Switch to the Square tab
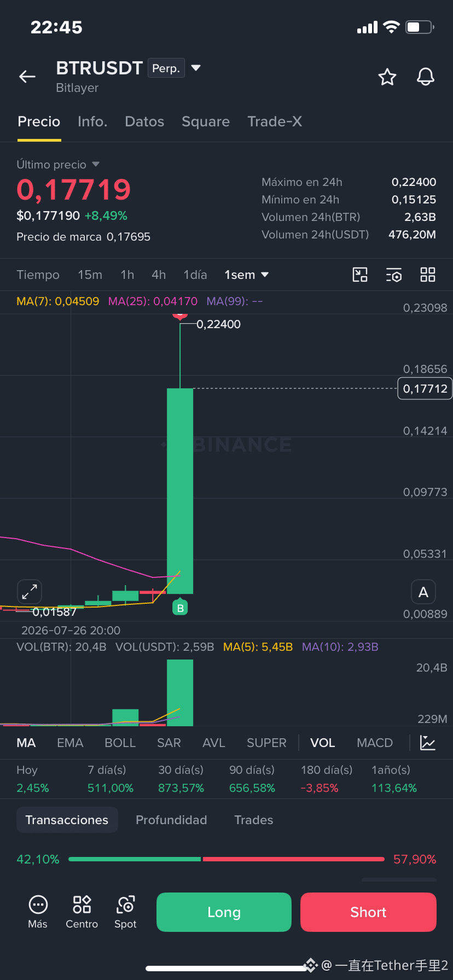Viewport: 453px width, 980px height. 206,121
